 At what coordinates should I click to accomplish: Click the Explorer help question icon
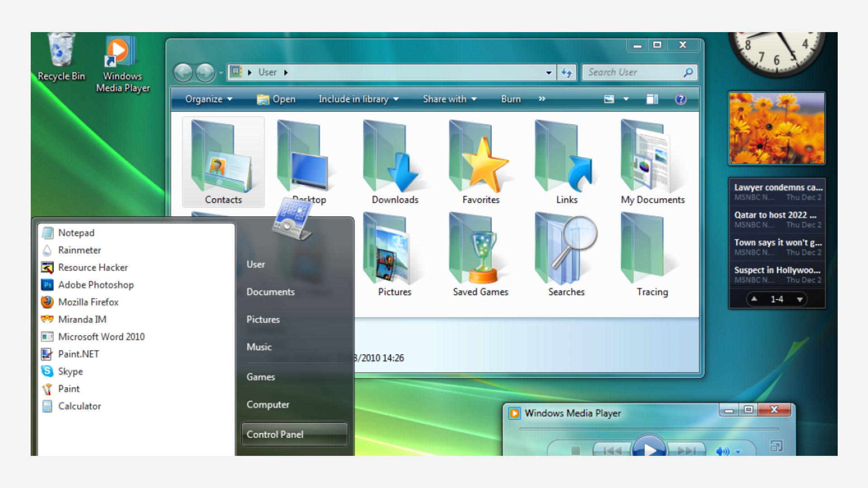click(x=680, y=99)
